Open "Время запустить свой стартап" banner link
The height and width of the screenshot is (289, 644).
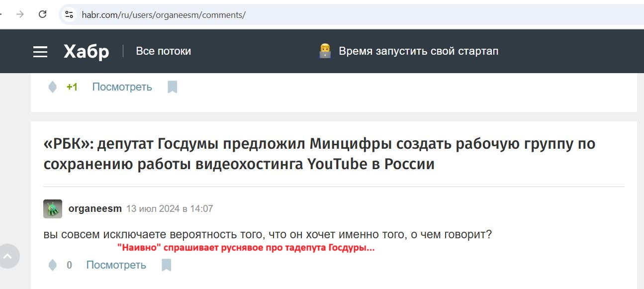[x=418, y=51]
